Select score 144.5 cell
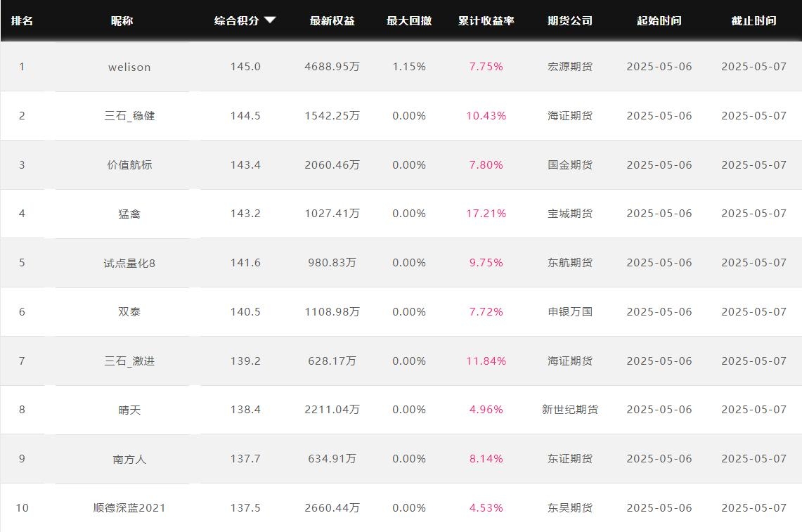This screenshot has height=532, width=802. [x=245, y=116]
